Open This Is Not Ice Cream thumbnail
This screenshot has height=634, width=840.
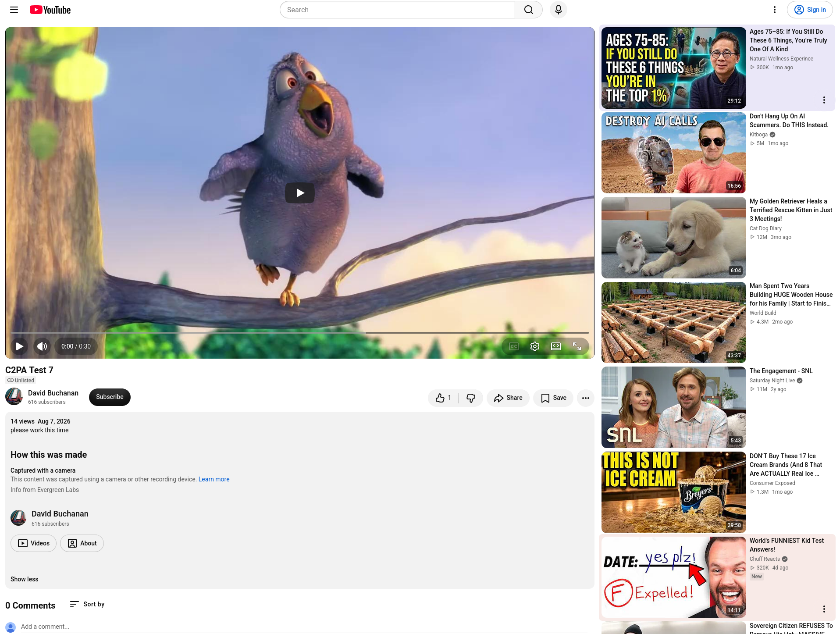[x=674, y=492]
